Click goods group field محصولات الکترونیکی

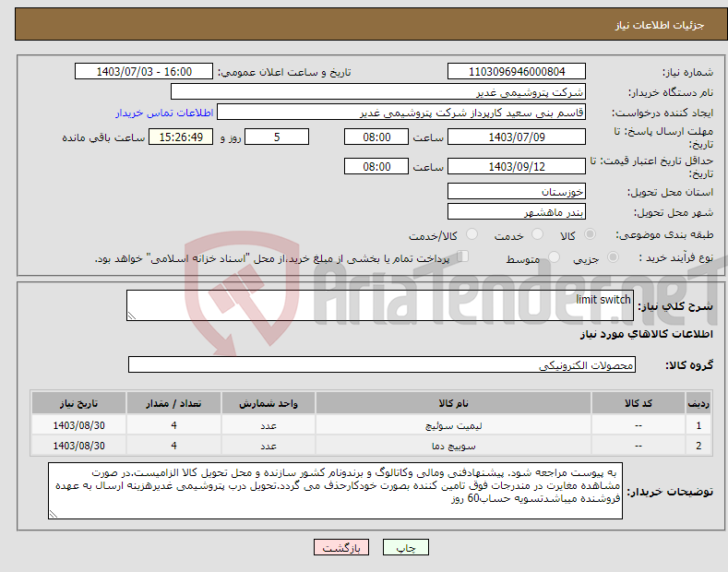(x=382, y=365)
